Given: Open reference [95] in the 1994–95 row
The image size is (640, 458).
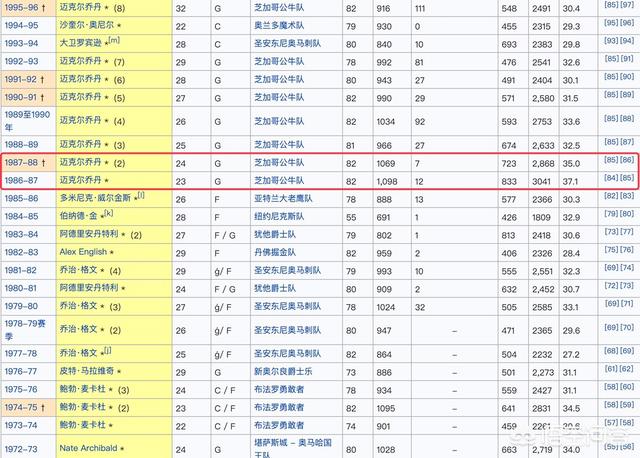Looking at the screenshot, I should tap(611, 23).
